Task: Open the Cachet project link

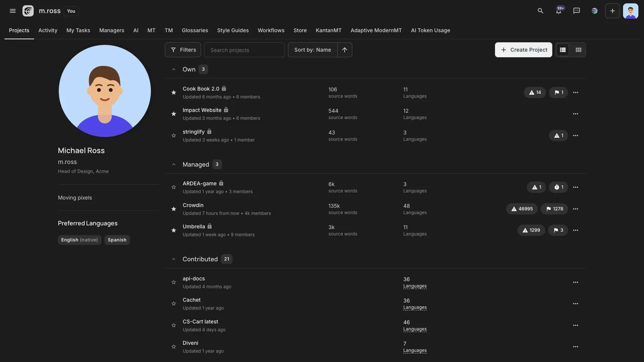Action: (192, 300)
